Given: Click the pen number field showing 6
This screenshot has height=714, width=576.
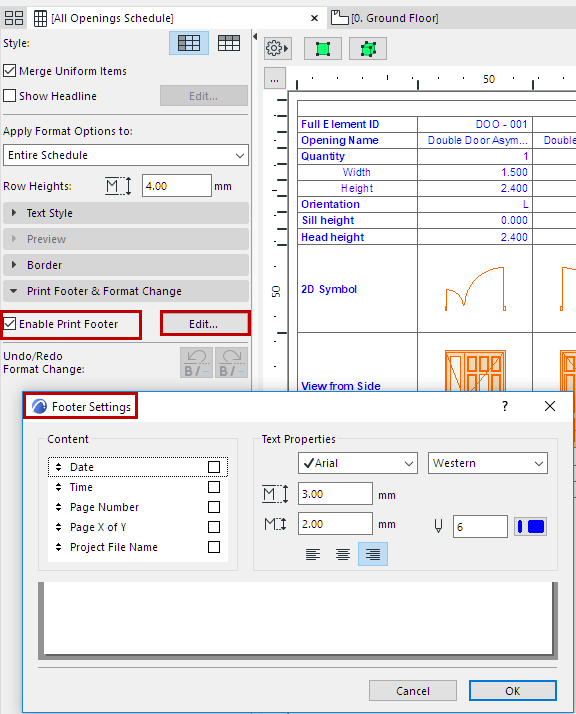Looking at the screenshot, I should [x=480, y=526].
